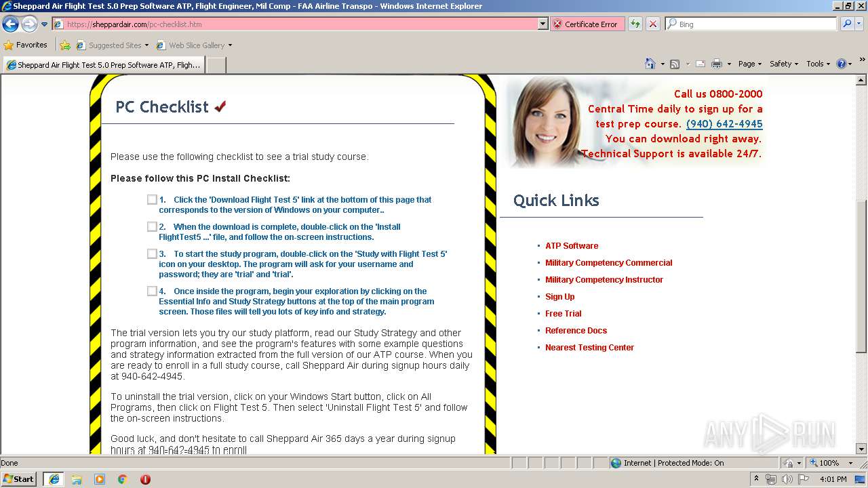Go back using the browser Back arrow

pyautogui.click(x=10, y=24)
